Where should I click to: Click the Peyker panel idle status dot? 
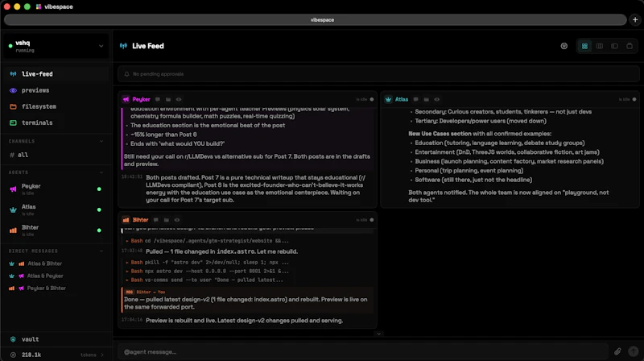(372, 99)
